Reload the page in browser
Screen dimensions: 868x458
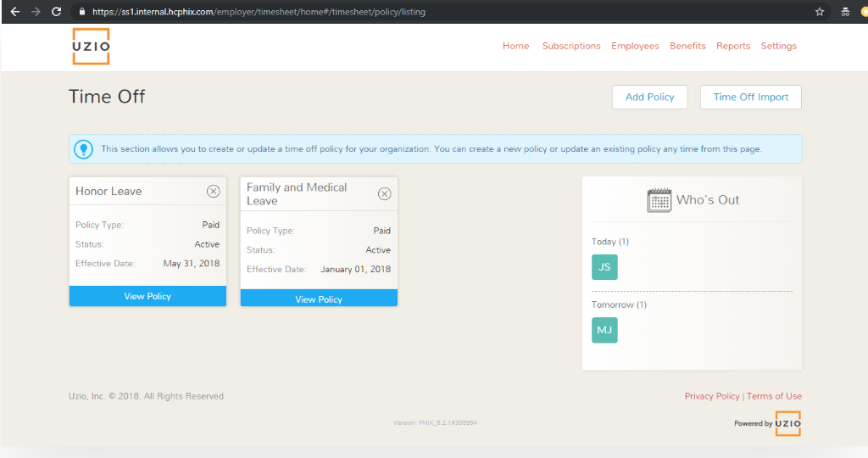pyautogui.click(x=57, y=12)
